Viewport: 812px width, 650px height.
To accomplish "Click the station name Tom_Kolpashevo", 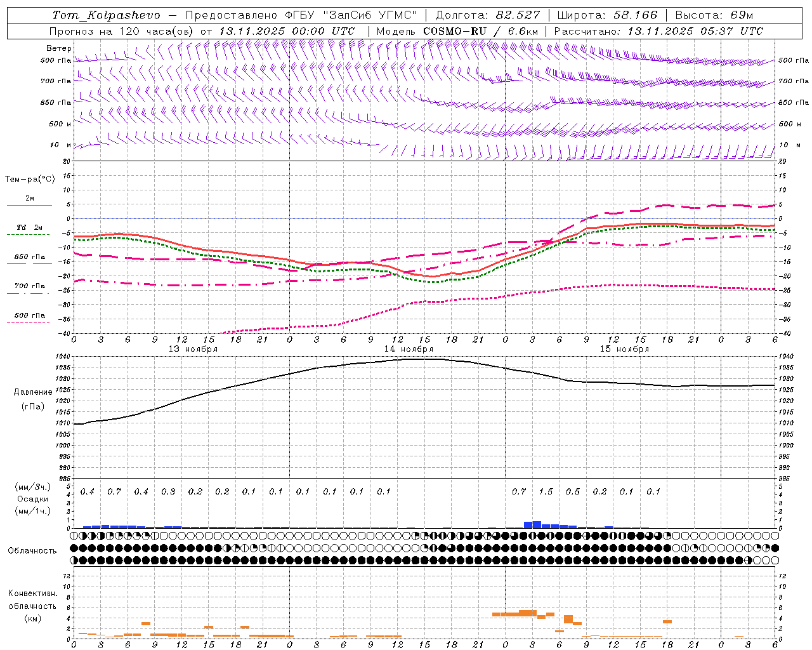I will [x=107, y=15].
